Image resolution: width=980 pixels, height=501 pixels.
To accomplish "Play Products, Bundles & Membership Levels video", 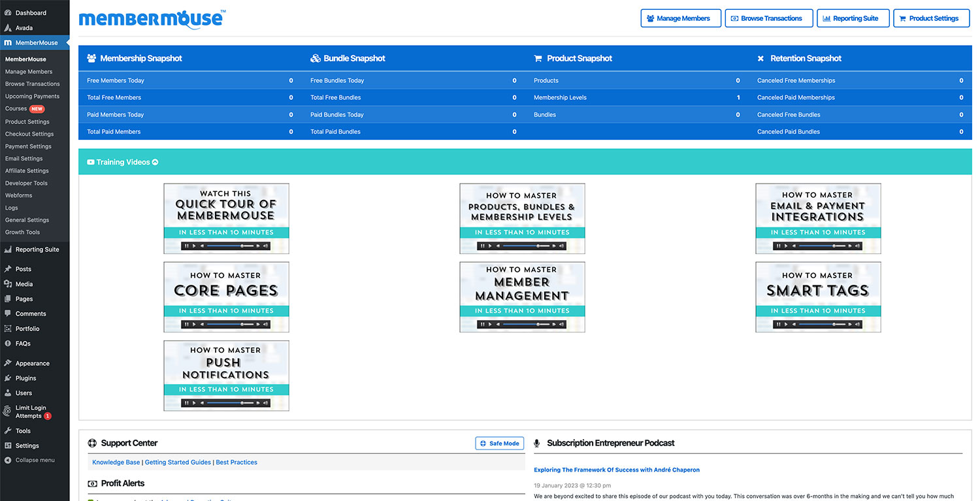I will (x=522, y=218).
